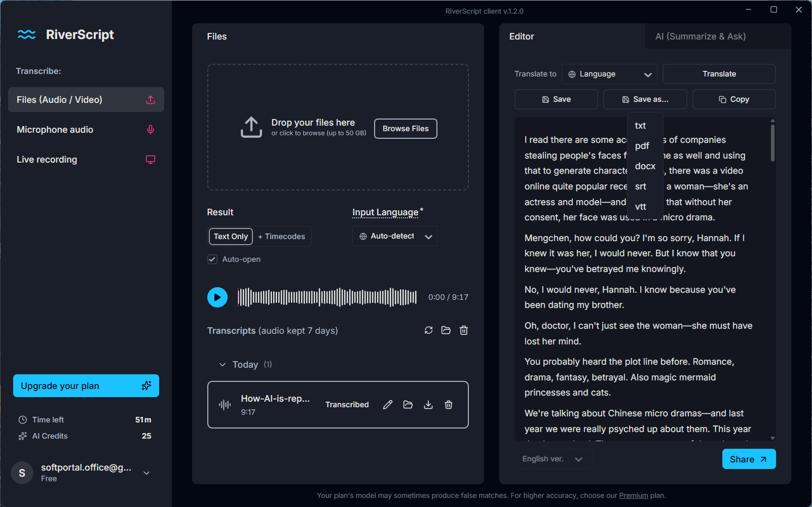
Task: Click the Transcribed status label
Action: (x=347, y=405)
